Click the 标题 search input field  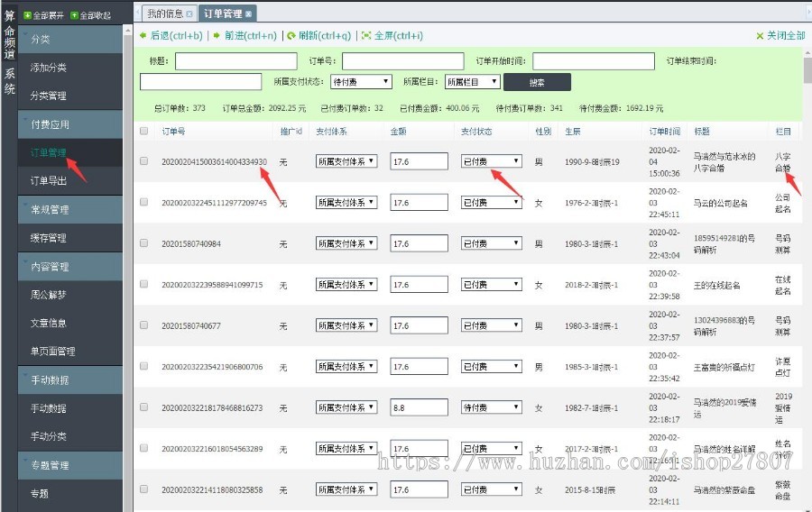pyautogui.click(x=236, y=61)
